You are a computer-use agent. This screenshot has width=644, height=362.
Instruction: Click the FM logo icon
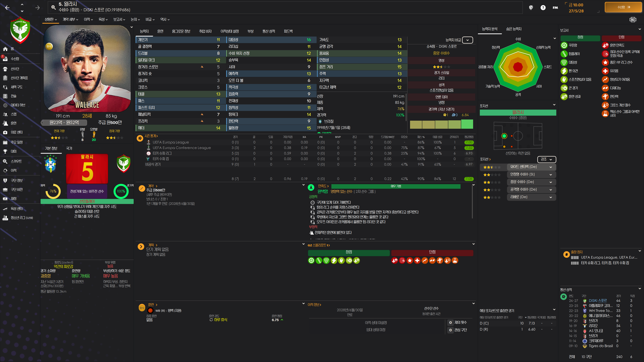[555, 8]
